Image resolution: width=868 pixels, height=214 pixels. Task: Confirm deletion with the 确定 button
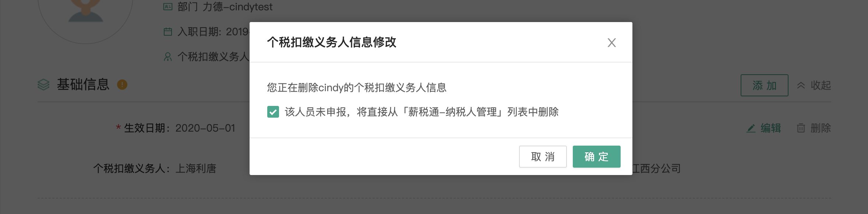tap(596, 157)
